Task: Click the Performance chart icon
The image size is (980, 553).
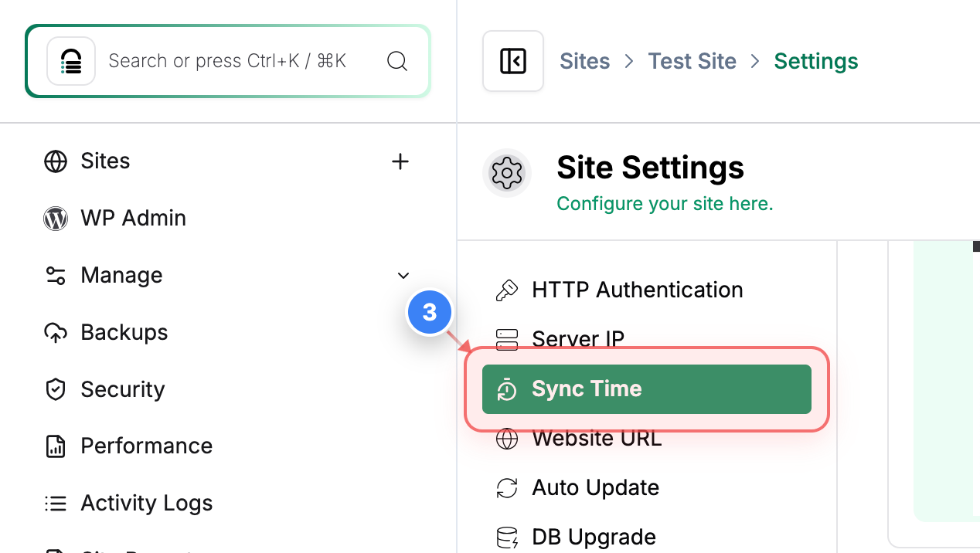Action: pos(56,446)
